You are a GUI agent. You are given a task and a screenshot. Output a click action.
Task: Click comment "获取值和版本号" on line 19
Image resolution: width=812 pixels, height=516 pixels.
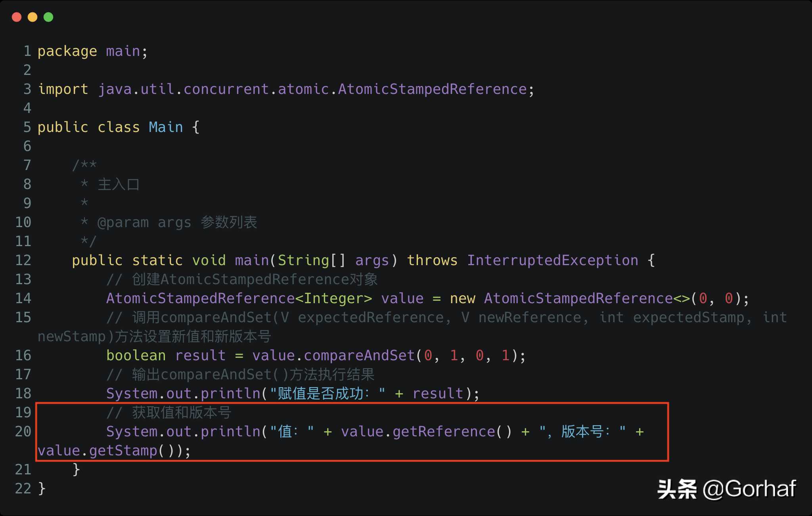tap(182, 413)
